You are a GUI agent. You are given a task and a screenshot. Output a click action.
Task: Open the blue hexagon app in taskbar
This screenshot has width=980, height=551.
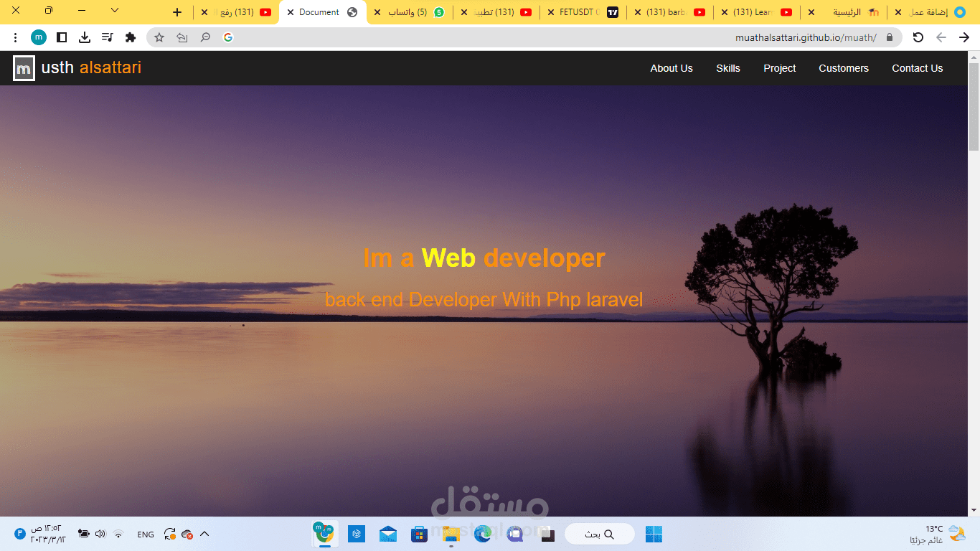(357, 534)
